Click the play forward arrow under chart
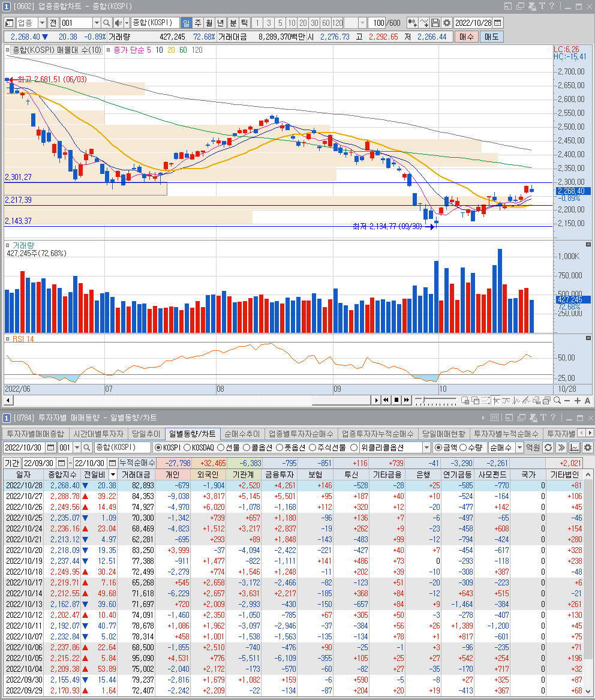The height and width of the screenshot is (700, 595). click(377, 400)
